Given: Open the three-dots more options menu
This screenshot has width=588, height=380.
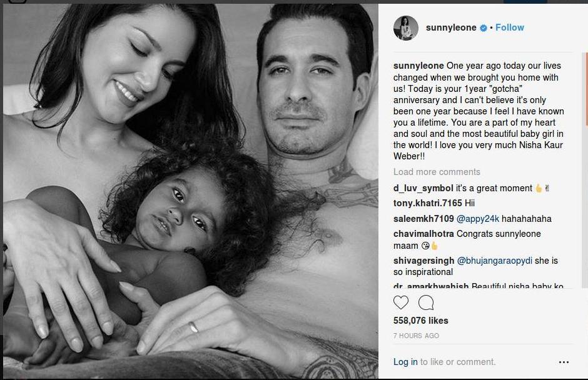Looking at the screenshot, I should pos(564,362).
